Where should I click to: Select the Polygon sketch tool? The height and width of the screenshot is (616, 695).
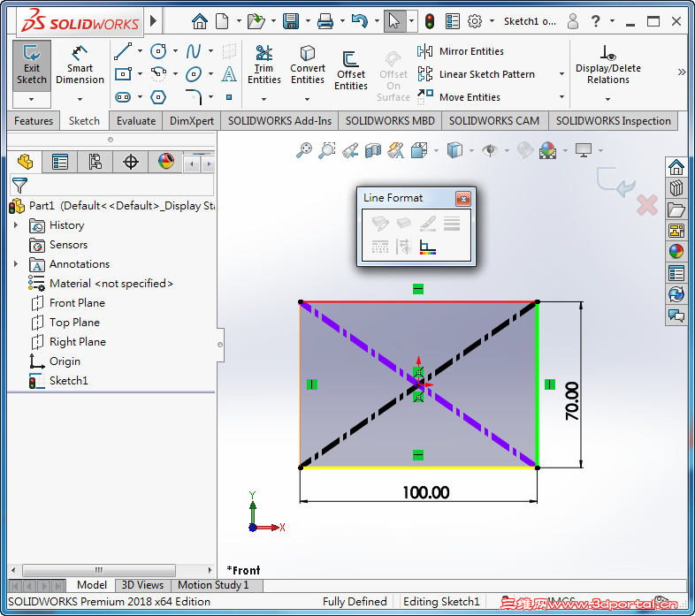coord(158,96)
